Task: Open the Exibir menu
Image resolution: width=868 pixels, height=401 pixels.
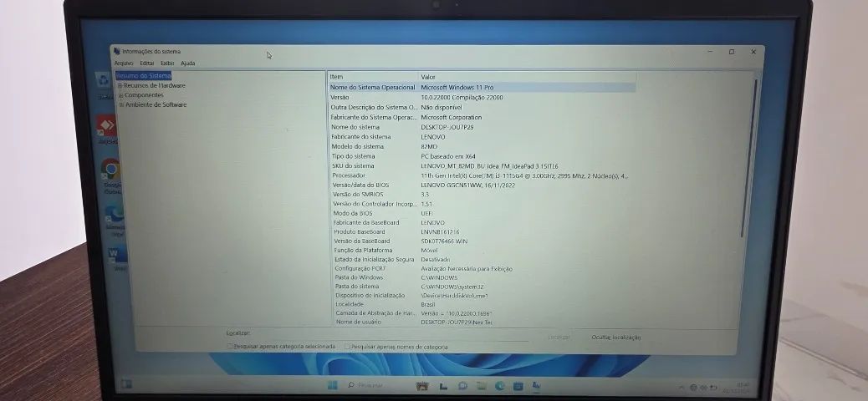Action: (x=167, y=63)
